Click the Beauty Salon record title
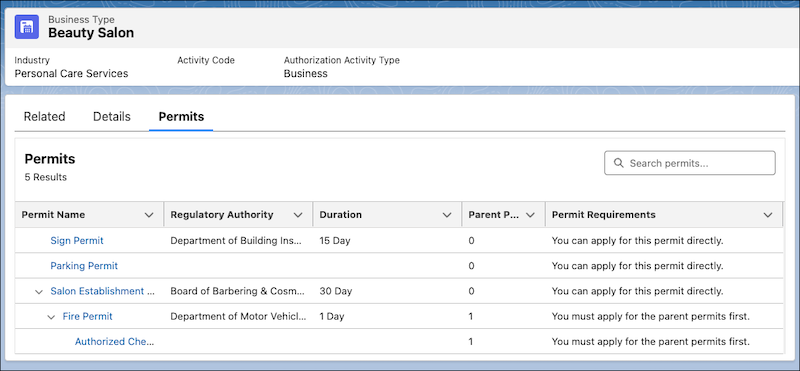Viewport: 800px width, 371px height. point(91,33)
